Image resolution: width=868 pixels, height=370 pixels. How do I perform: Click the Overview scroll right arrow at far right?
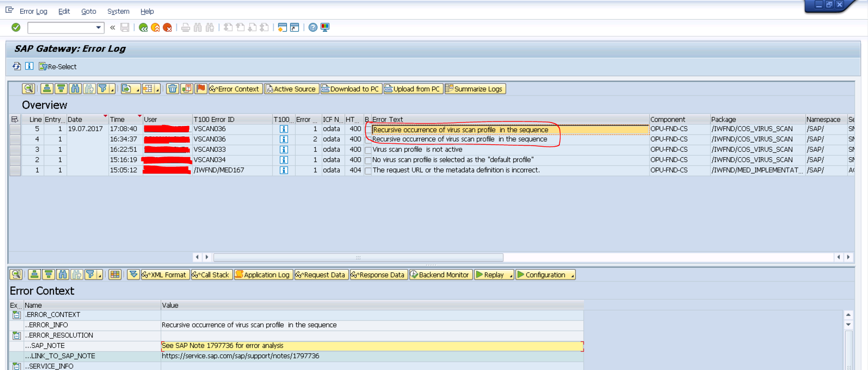(849, 257)
